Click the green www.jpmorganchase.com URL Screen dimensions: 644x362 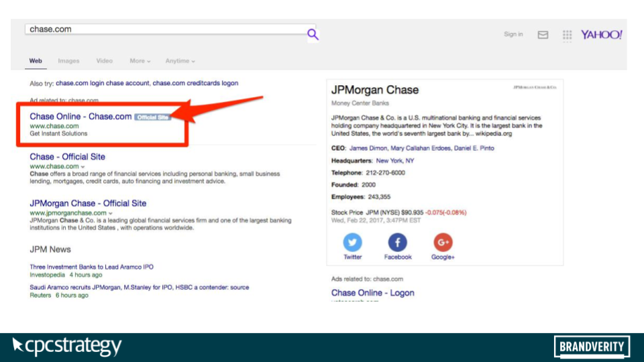point(68,213)
